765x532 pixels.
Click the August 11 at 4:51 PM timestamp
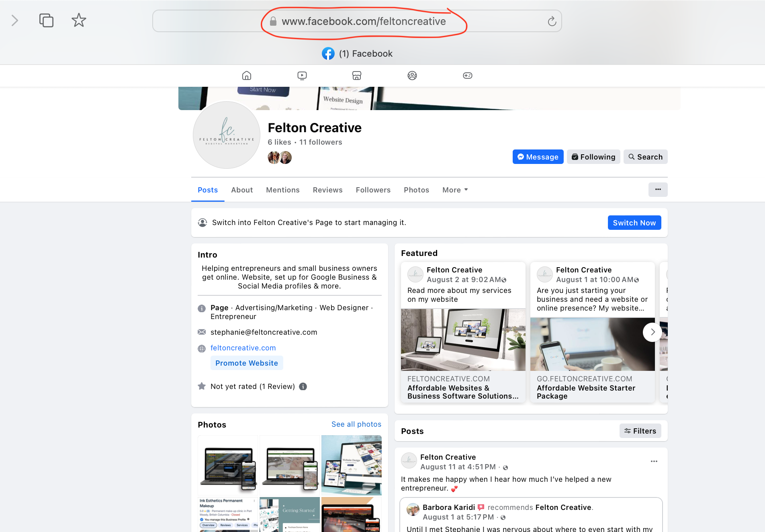point(458,467)
